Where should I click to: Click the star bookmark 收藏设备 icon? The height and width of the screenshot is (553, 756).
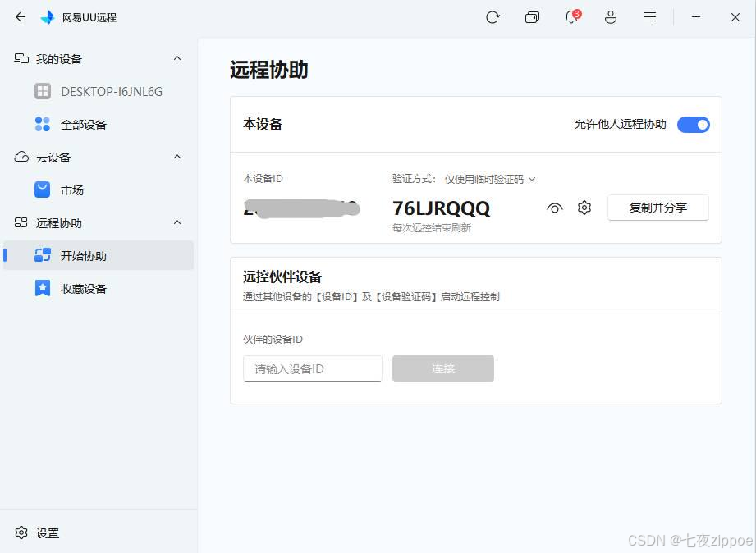[43, 288]
